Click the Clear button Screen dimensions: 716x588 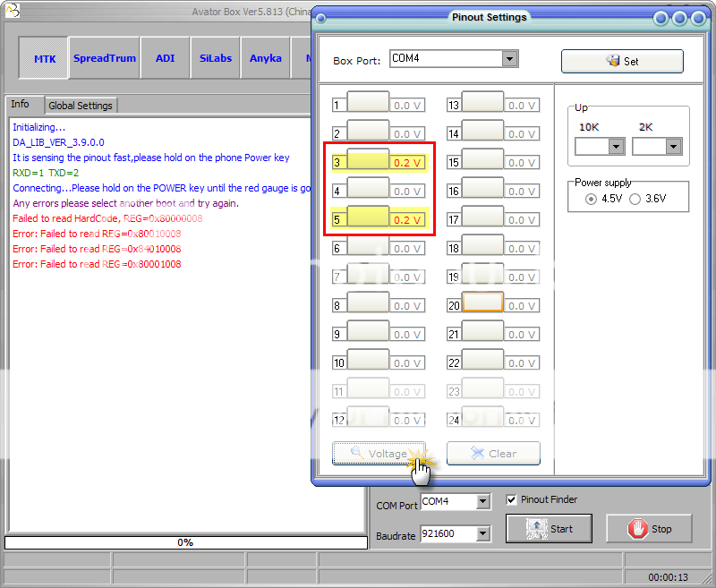493,454
